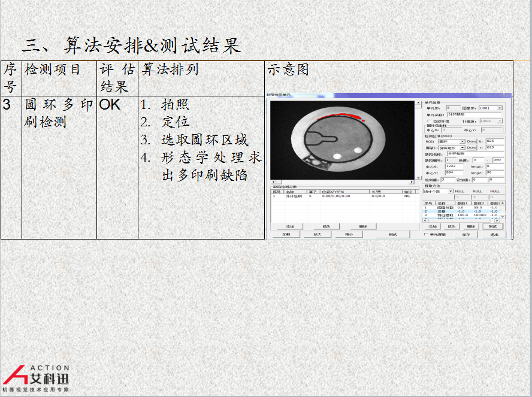Click image viewer's vertical scrollbar up arrow
Screen dimensions: 532x397
[418, 103]
